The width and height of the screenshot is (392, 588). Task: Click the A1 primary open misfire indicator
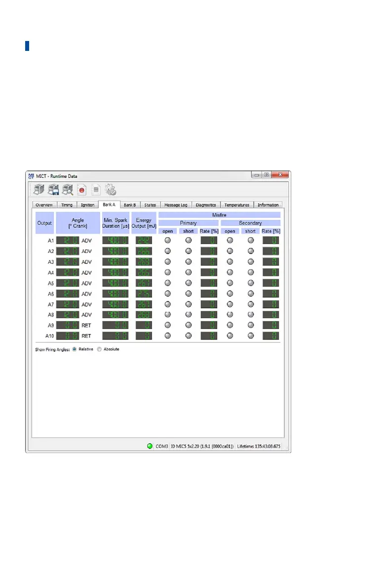click(x=167, y=240)
